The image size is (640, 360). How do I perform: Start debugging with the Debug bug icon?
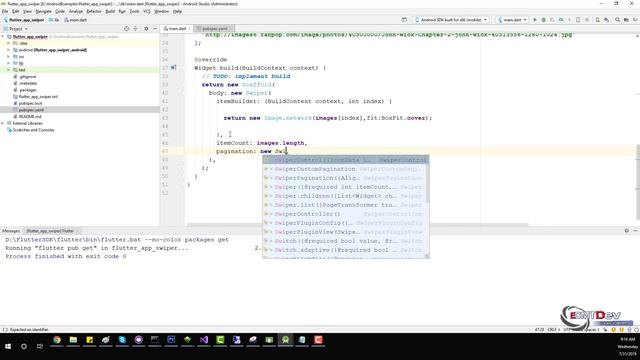tap(543, 20)
